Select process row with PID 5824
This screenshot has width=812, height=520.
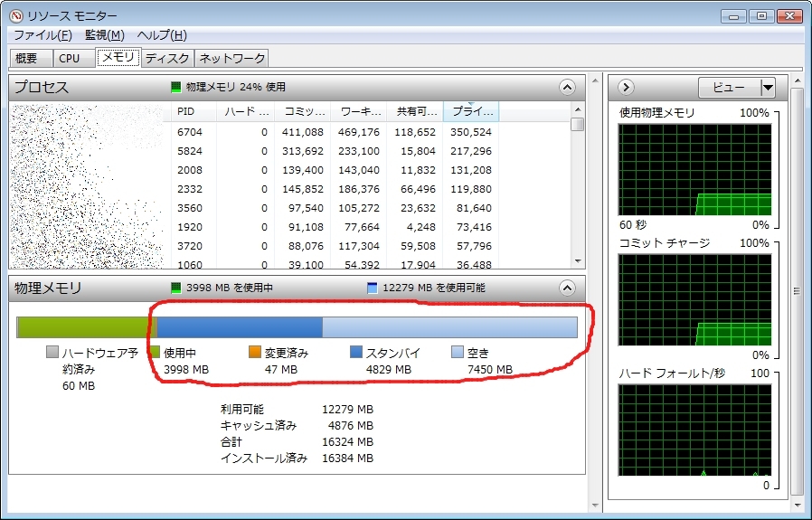click(x=290, y=151)
